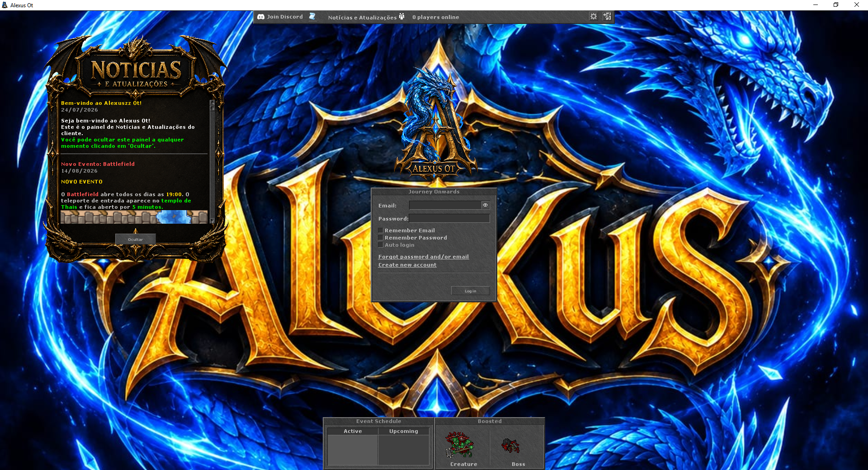Switch to the Active events column
This screenshot has width=868, height=470.
(x=353, y=431)
